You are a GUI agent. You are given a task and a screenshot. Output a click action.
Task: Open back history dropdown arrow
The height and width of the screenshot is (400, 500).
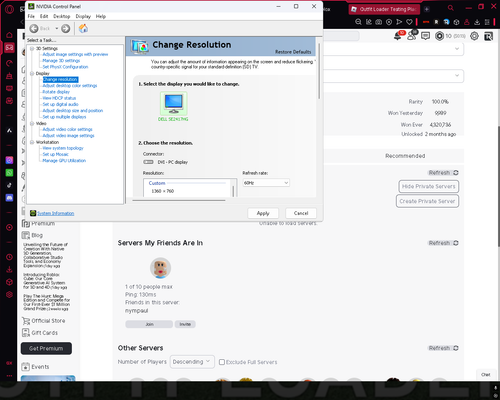point(57,29)
